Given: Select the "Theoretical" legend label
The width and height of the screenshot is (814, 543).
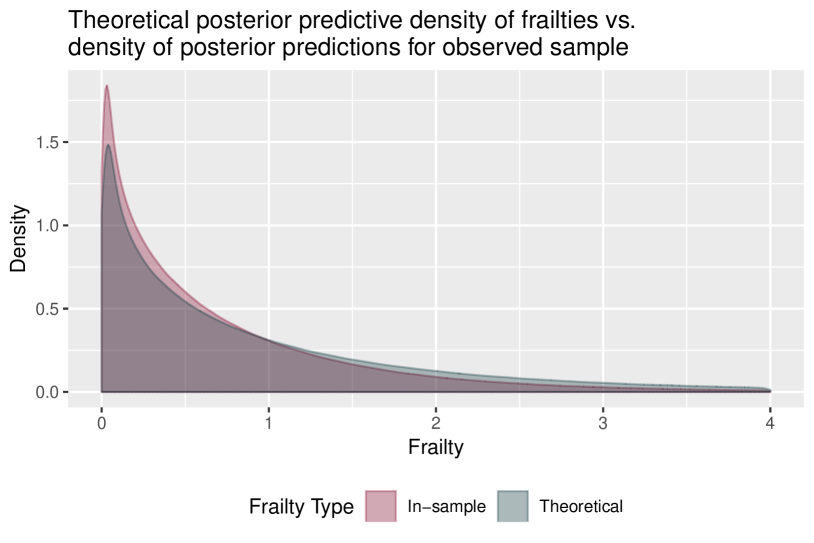Looking at the screenshot, I should [x=581, y=507].
